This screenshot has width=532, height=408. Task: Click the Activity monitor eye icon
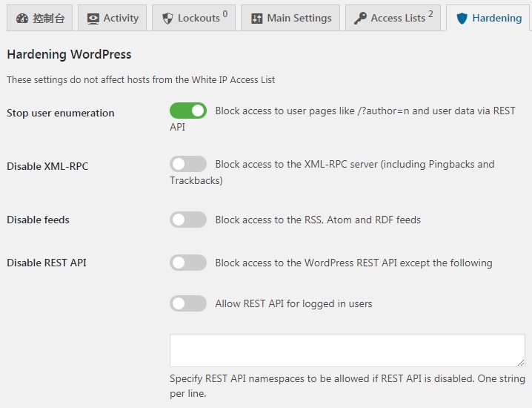tap(93, 19)
